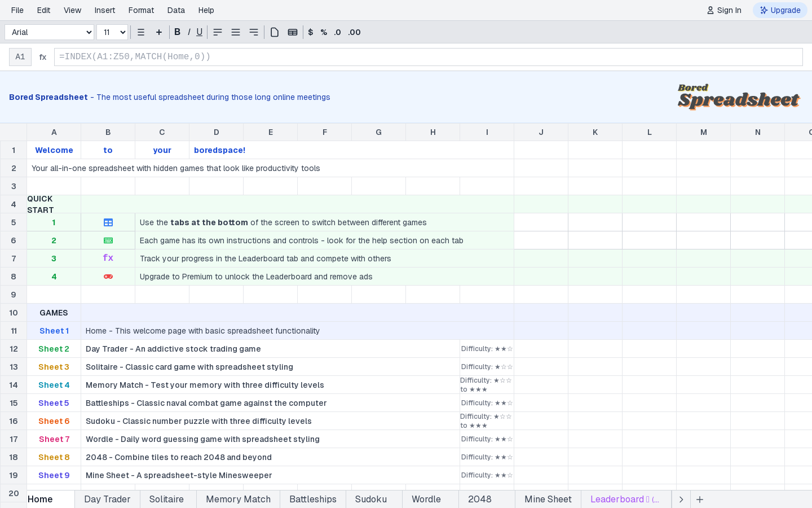The height and width of the screenshot is (508, 812).
Task: Click the Sheet 3 link
Action: (x=54, y=367)
